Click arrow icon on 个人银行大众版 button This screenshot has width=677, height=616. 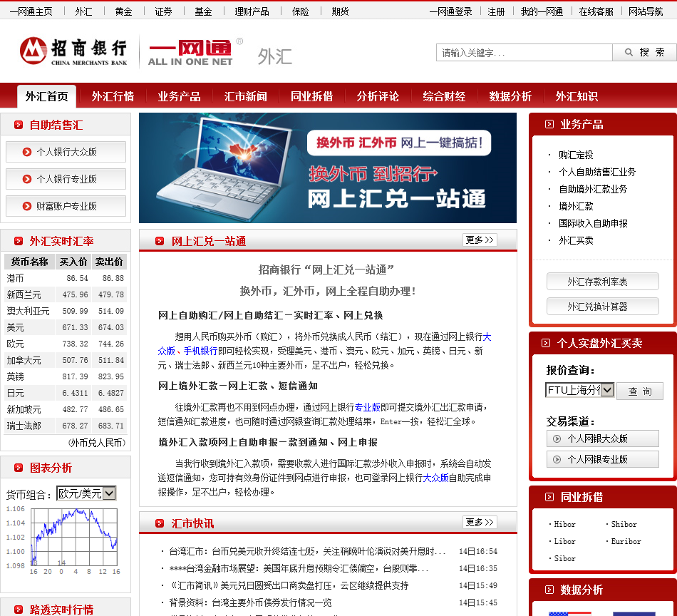point(27,152)
